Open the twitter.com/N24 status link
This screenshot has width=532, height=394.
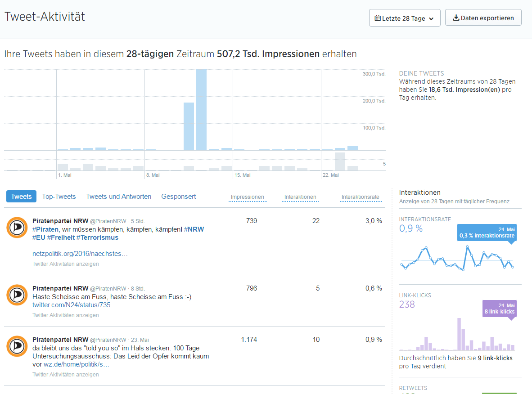tap(74, 305)
